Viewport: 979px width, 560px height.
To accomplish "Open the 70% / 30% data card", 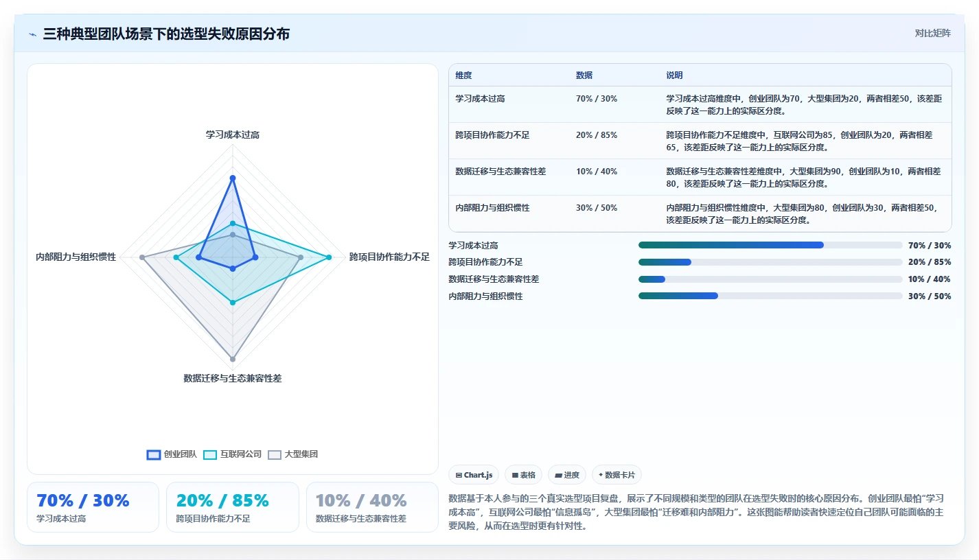I will [x=93, y=507].
